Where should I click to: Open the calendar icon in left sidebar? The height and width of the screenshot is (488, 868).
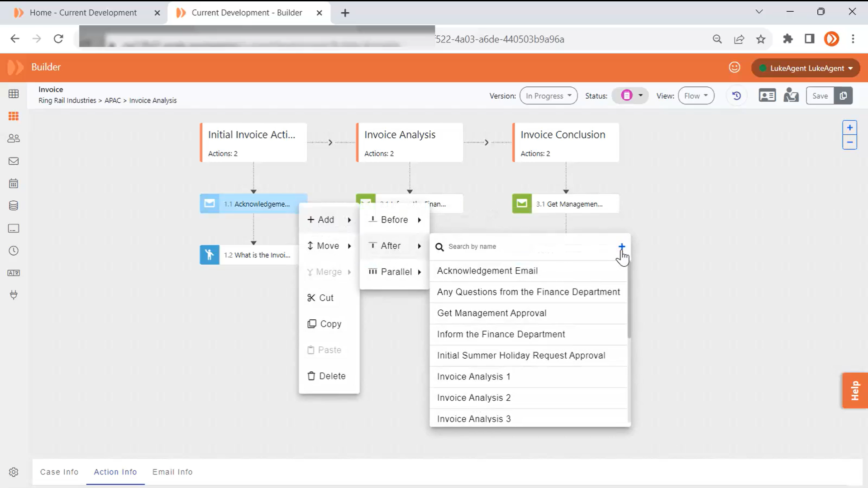point(14,184)
